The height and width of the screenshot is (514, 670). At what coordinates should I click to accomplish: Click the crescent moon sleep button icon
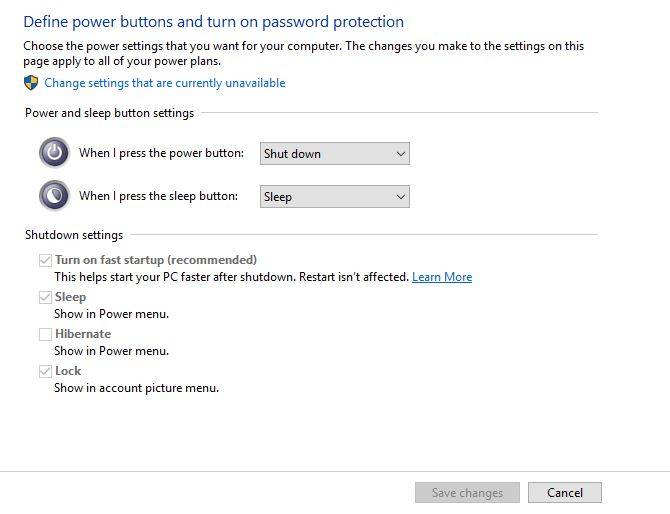(54, 195)
